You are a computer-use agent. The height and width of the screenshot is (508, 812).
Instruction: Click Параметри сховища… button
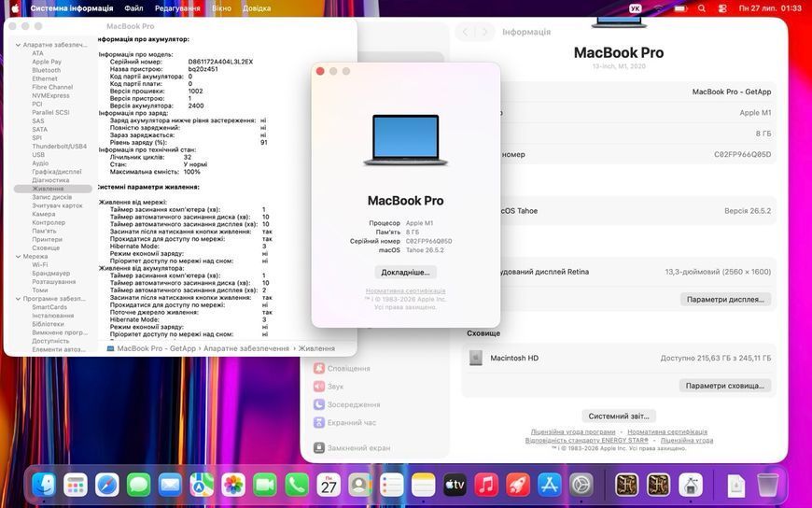click(724, 386)
